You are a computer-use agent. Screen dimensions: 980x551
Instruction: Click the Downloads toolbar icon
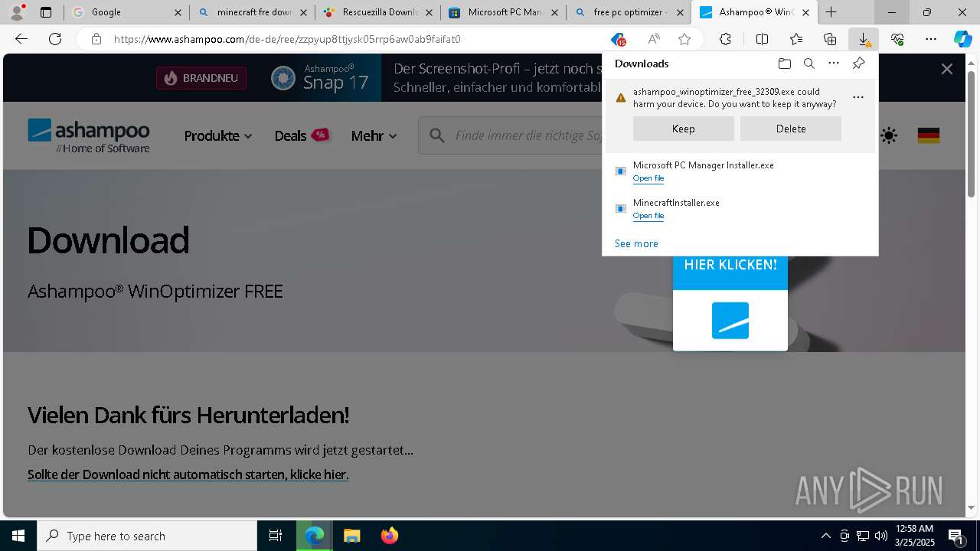[864, 39]
